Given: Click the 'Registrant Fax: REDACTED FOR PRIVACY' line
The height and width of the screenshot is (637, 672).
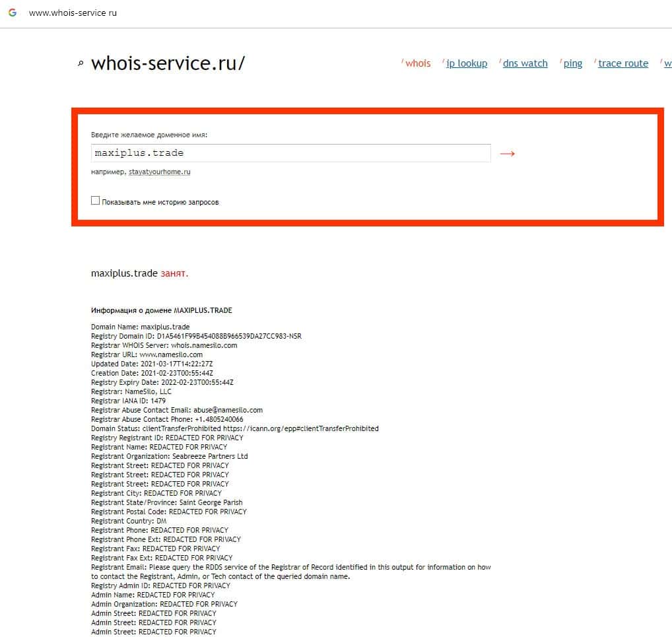Looking at the screenshot, I should coord(156,549).
